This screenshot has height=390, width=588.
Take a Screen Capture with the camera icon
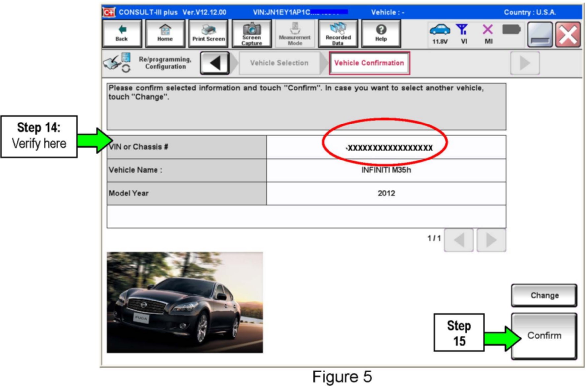coord(252,33)
